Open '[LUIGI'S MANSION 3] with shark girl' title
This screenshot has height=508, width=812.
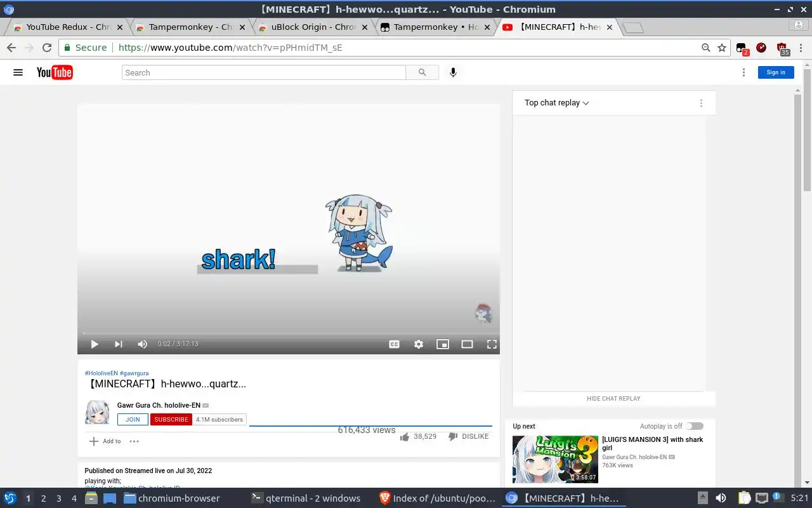652,443
